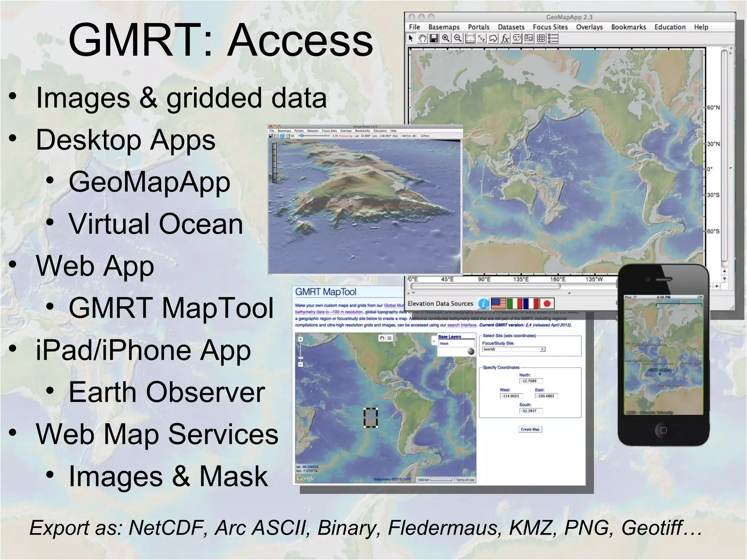Select the lasso polygon tool in GeoMapApp

(x=493, y=38)
